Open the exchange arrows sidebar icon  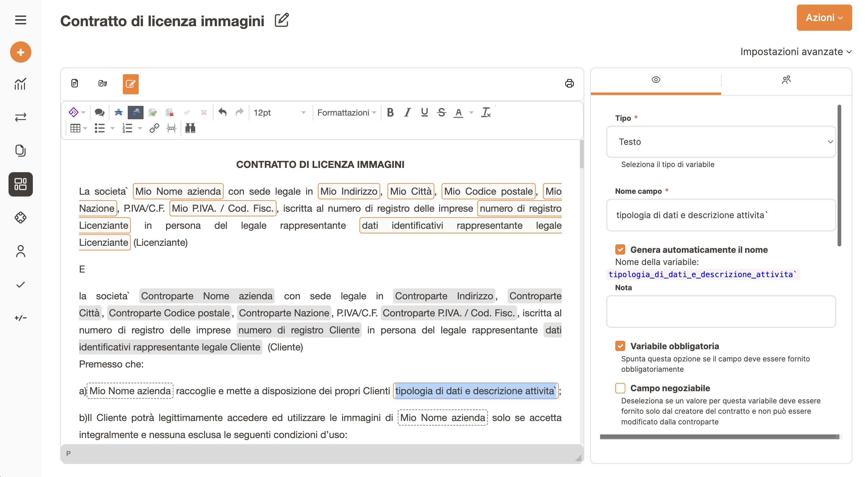point(21,117)
